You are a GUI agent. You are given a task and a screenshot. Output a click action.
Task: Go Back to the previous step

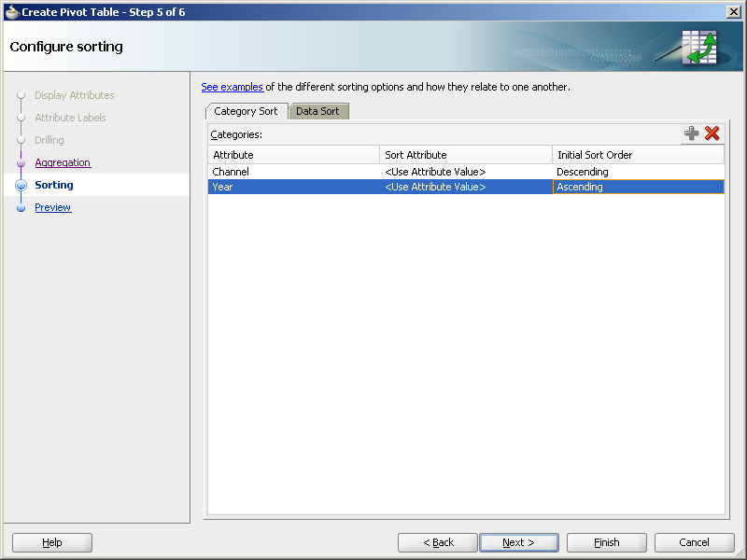coord(437,542)
